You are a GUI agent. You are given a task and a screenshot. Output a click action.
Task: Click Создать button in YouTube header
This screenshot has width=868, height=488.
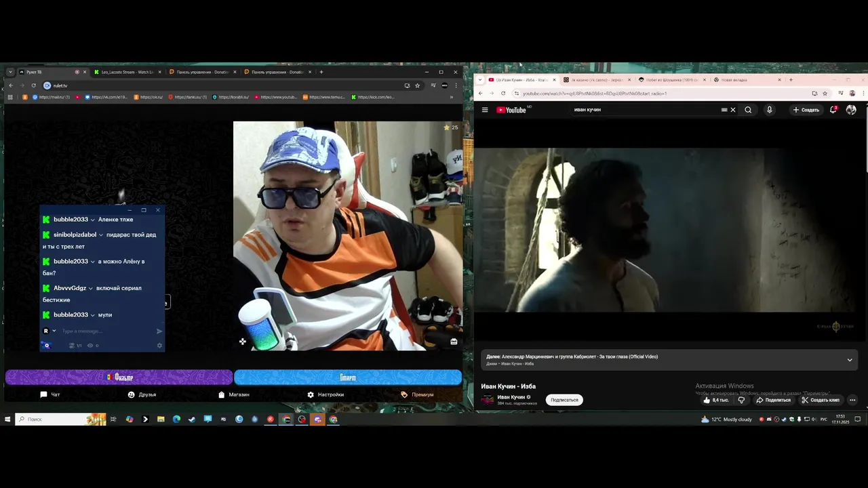[x=806, y=110]
